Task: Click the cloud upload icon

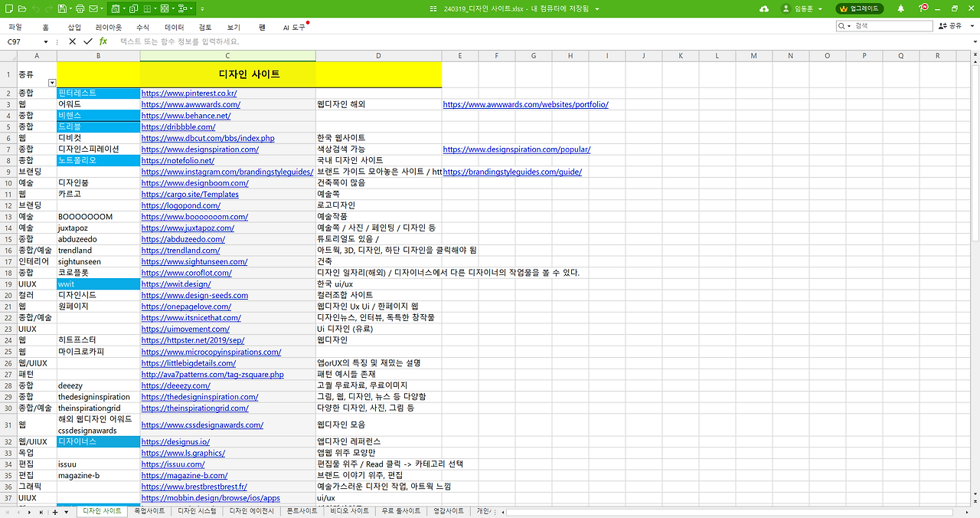Action: [763, 8]
